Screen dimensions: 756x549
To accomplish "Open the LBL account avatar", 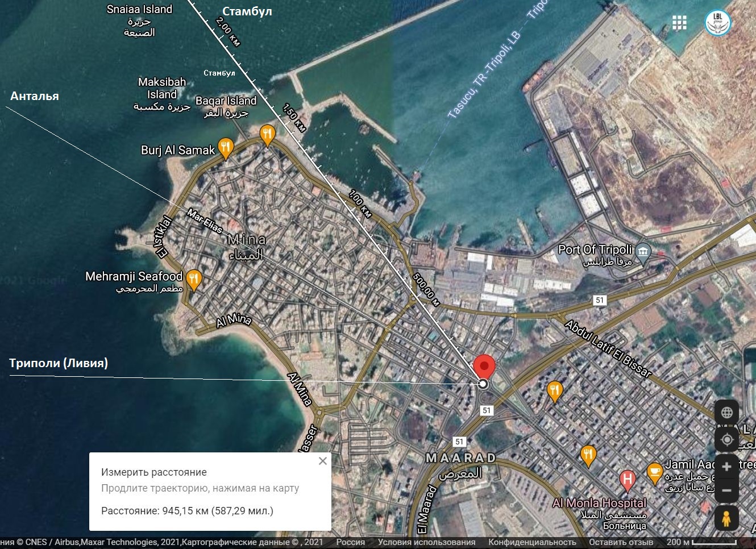I will pyautogui.click(x=717, y=22).
